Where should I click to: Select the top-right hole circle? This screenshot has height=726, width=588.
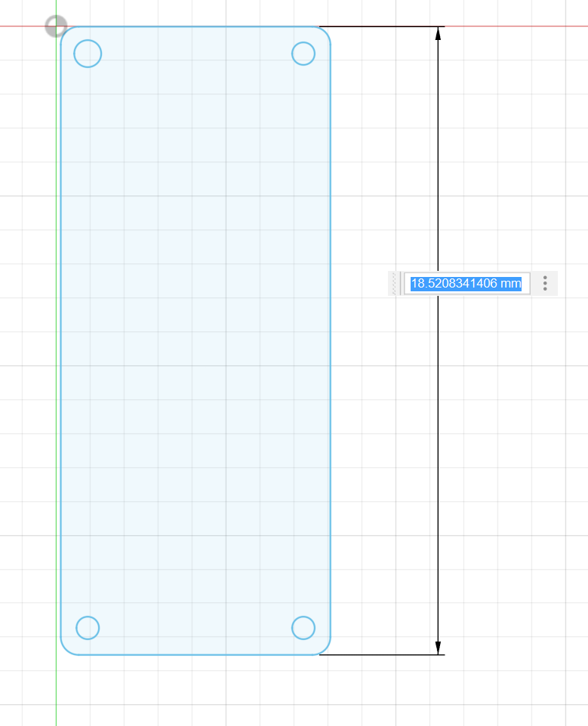click(x=303, y=43)
